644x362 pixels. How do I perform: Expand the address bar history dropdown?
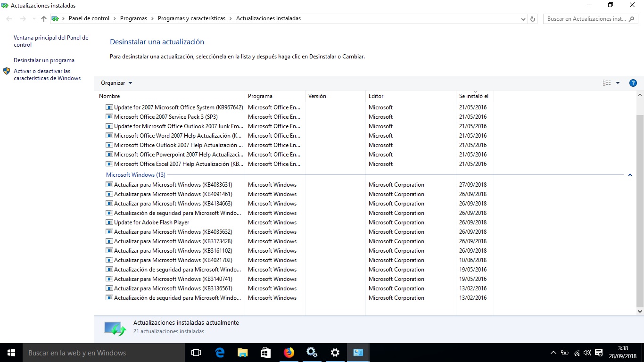tap(523, 19)
